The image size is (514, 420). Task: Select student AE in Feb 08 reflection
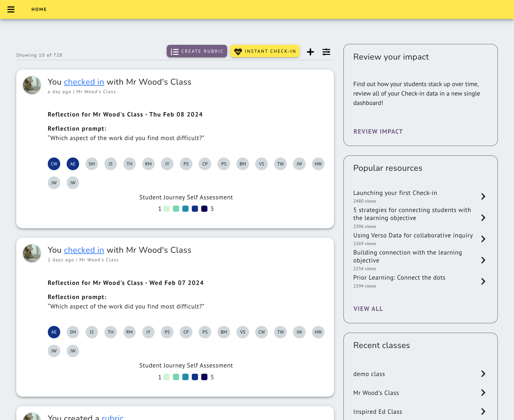(73, 164)
